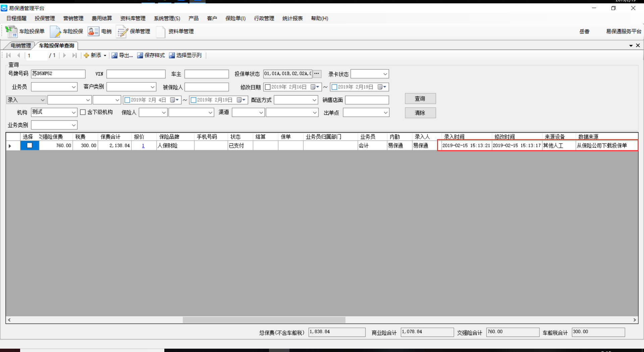The height and width of the screenshot is (352, 644).
Task: Check the row selection checkbox in grid
Action: (x=30, y=145)
